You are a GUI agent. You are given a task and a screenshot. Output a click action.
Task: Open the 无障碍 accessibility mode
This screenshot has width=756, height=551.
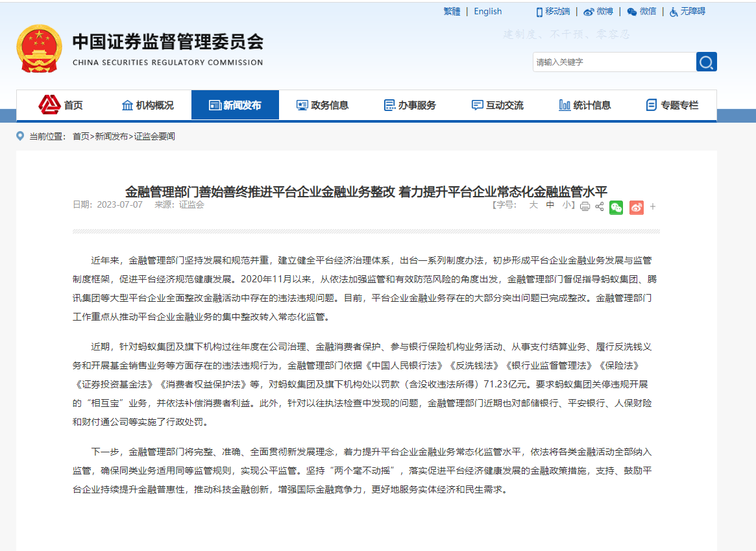pyautogui.click(x=687, y=11)
